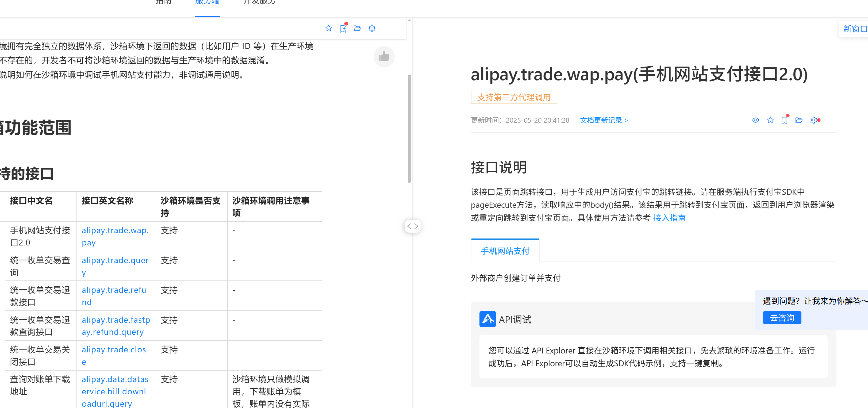Click the 遇到问题？让我来为你解答 popup text

815,301
